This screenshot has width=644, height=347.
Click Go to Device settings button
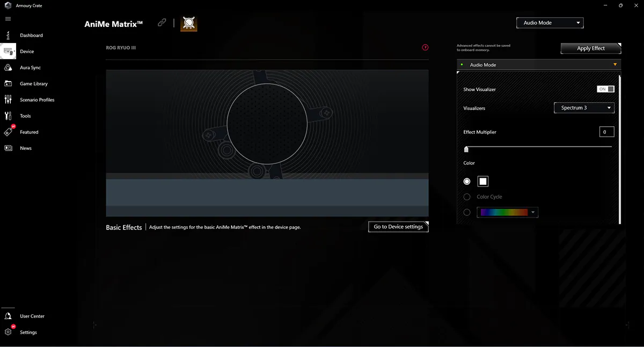click(398, 227)
